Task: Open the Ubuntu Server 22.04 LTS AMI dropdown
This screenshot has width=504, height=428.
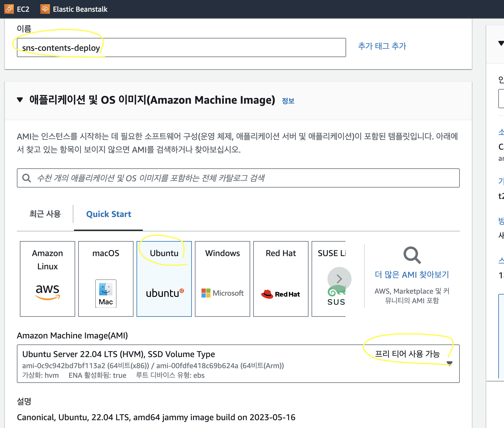Action: coord(238,364)
